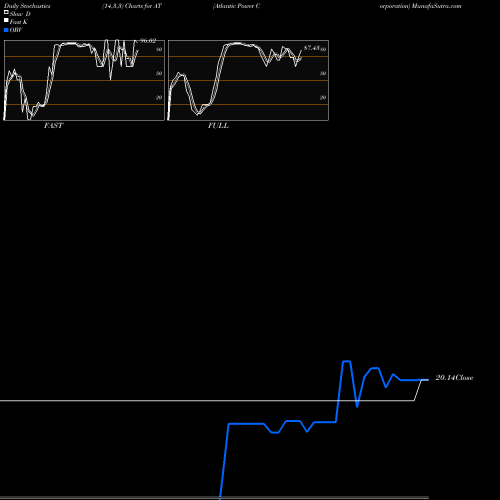Screen dimensions: 500x500
Task: Click the 'Slow D' legend text
Action: tap(20, 14)
